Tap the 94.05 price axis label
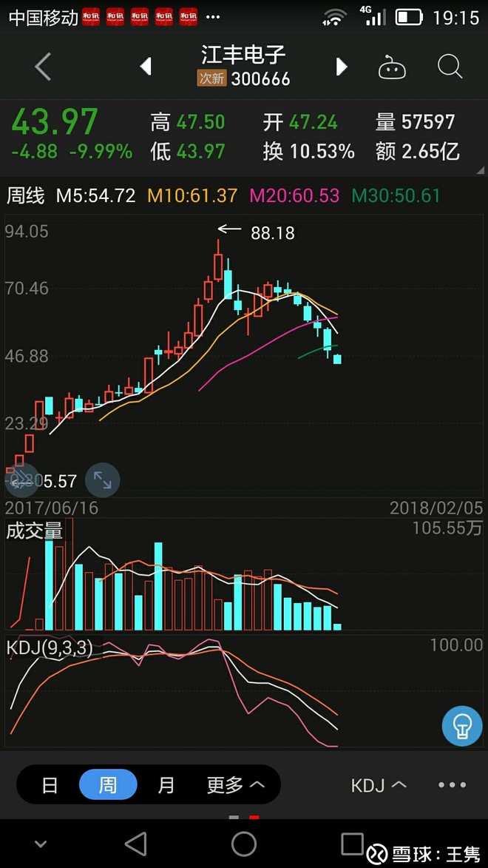Image resolution: width=488 pixels, height=868 pixels. coord(27,232)
